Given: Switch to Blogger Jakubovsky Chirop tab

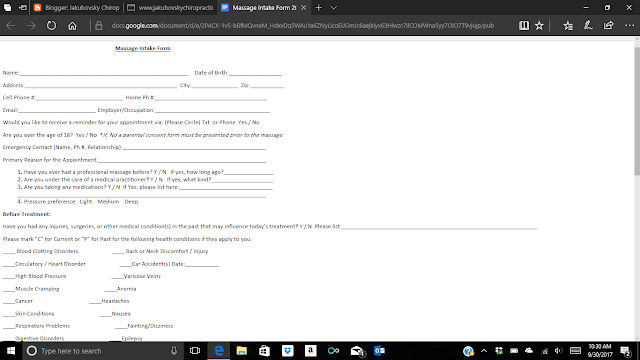Looking at the screenshot, I should 77,7.
